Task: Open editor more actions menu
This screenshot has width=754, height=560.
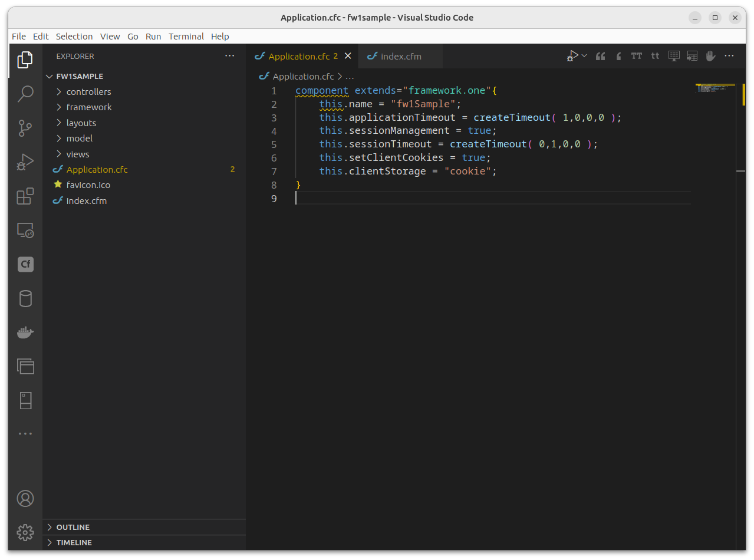Action: point(729,56)
